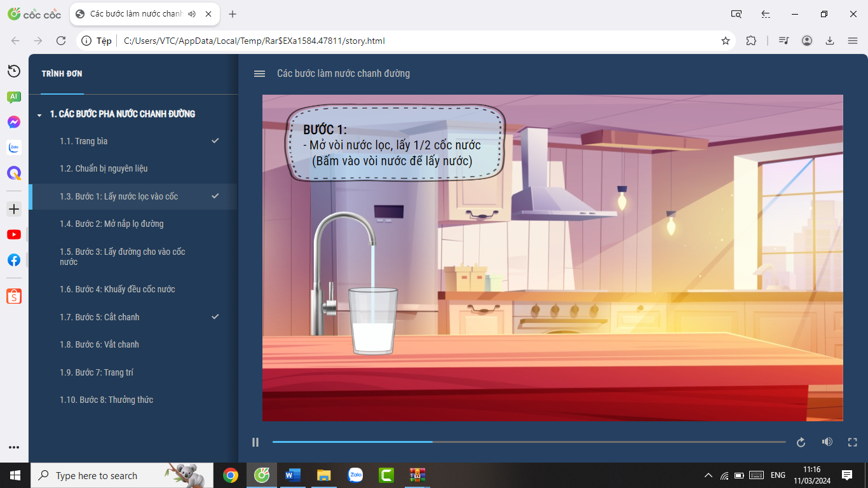Pause the course playback
Image resolution: width=868 pixels, height=488 pixels.
[255, 442]
